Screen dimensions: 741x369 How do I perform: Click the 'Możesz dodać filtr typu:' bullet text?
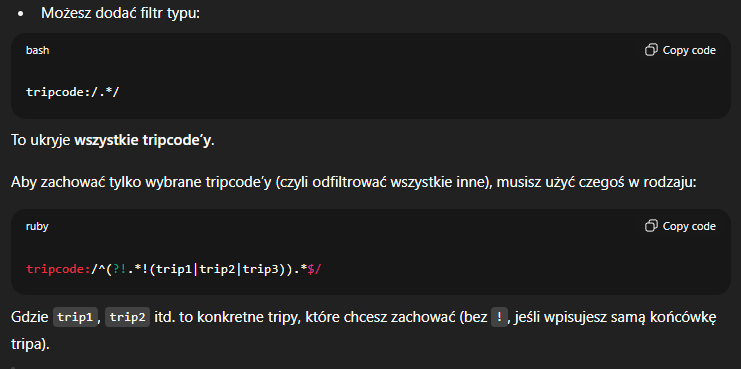tap(121, 13)
